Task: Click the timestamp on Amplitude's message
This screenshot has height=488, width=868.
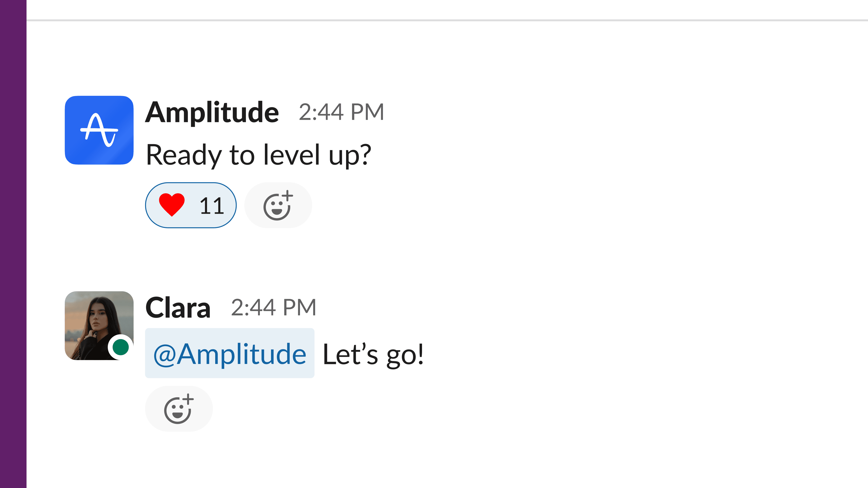Action: pos(341,112)
